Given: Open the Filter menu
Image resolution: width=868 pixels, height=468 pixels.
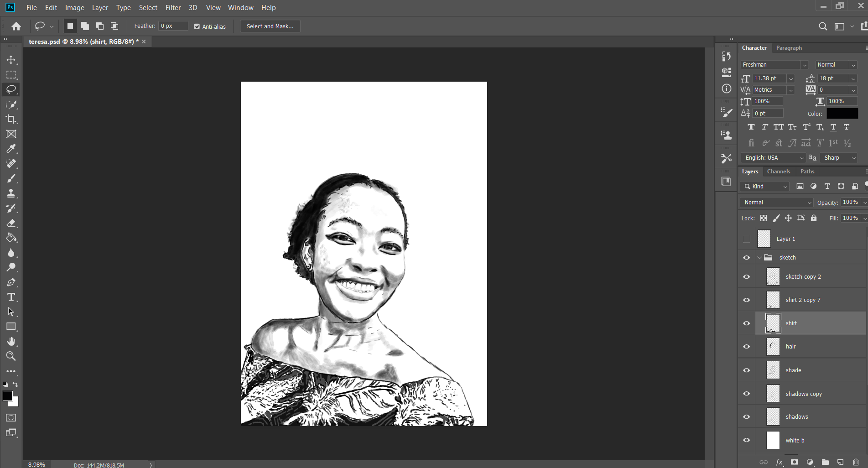Looking at the screenshot, I should [173, 7].
